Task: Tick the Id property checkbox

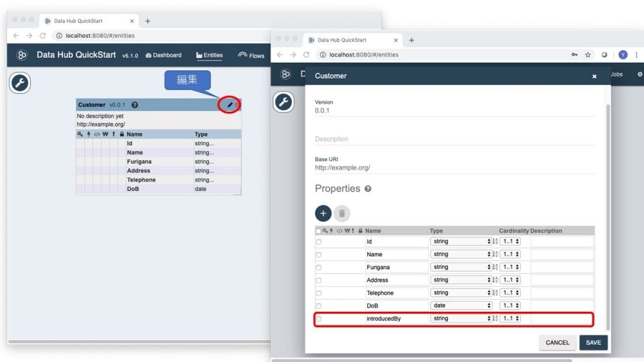Action: 319,242
